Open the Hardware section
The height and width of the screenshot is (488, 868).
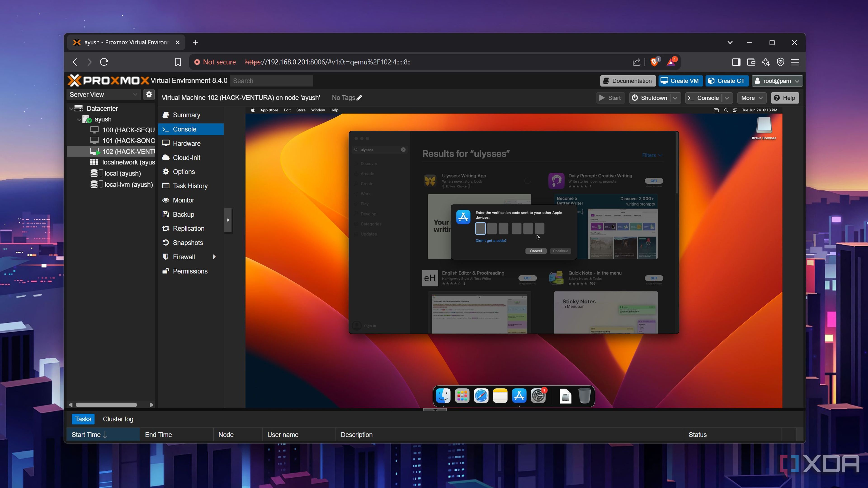(x=191, y=143)
